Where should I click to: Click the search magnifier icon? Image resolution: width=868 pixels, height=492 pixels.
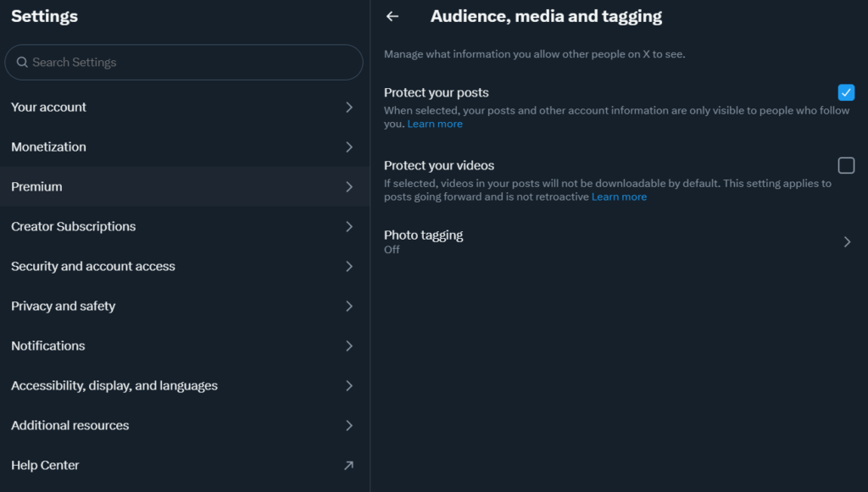tap(22, 62)
